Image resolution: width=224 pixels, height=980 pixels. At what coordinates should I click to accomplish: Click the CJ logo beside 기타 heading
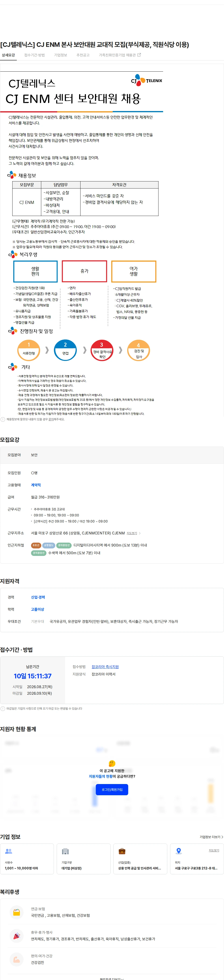13,366
